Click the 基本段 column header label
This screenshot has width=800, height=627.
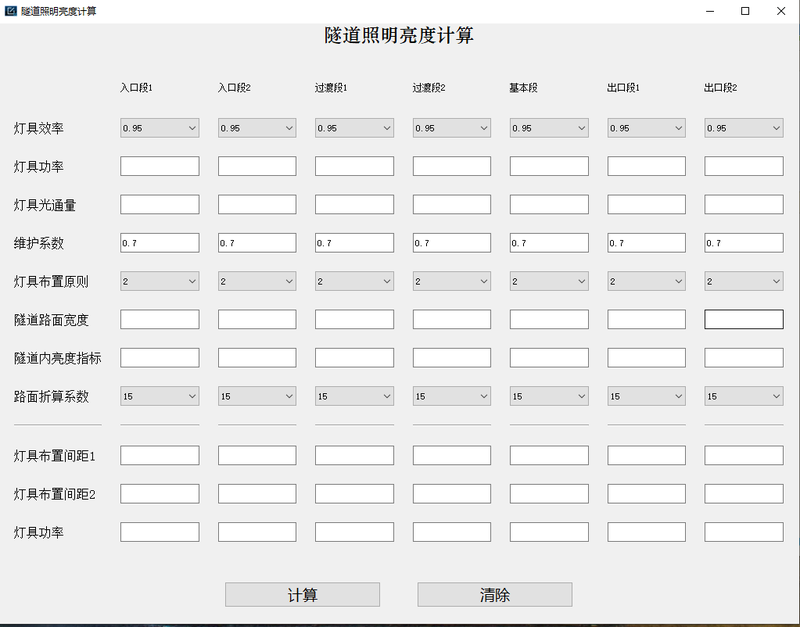tap(523, 88)
